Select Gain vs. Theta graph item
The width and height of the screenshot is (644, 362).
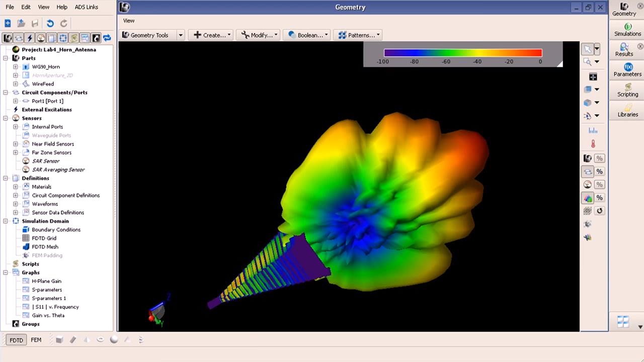point(48,315)
